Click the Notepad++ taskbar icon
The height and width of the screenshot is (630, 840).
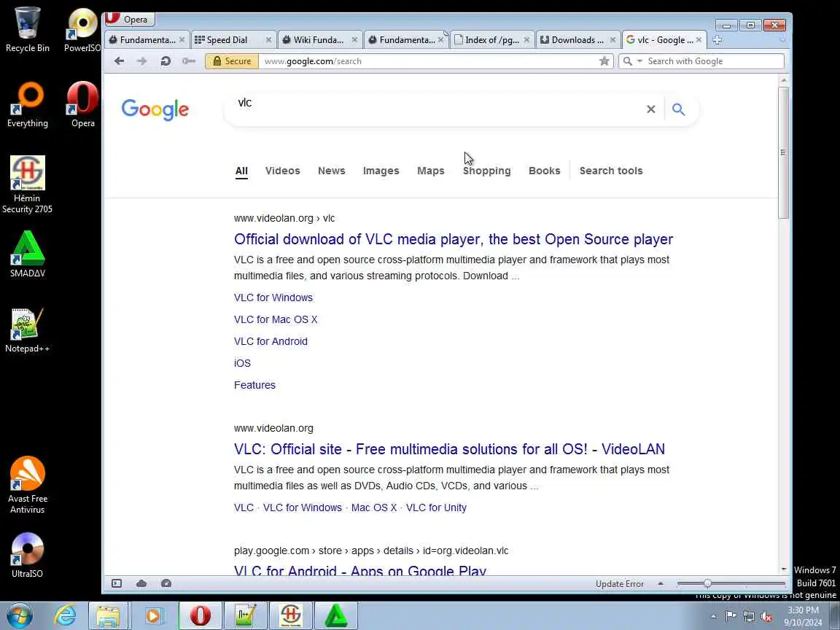coord(246,615)
